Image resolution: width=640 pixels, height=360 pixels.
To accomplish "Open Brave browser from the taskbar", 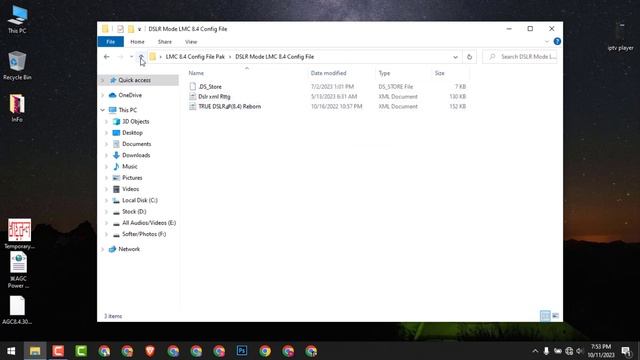I will pos(150,351).
